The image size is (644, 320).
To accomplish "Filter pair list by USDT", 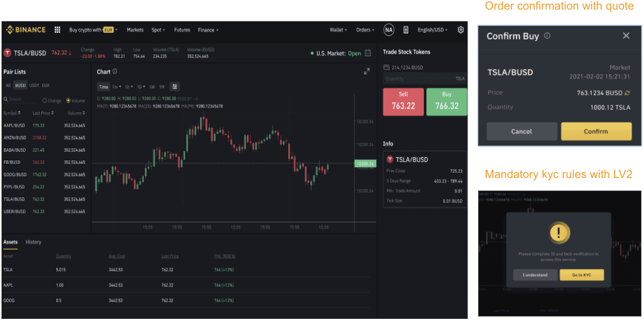I will [x=34, y=85].
